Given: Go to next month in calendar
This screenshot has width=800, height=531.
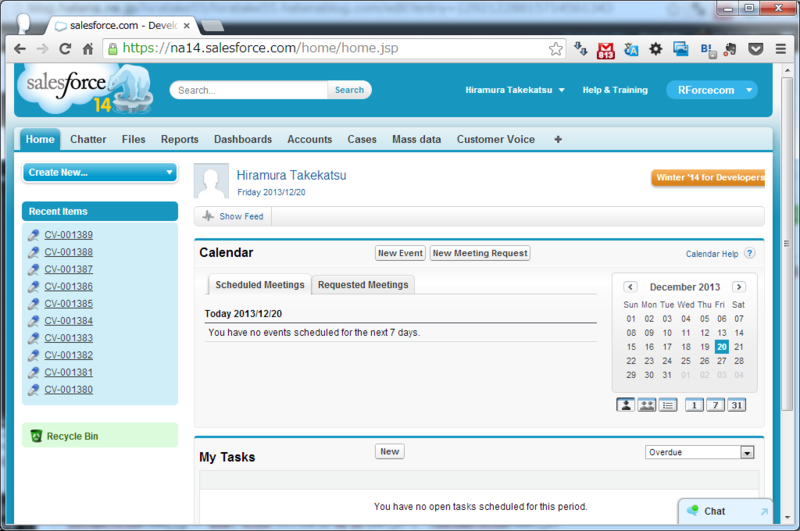Looking at the screenshot, I should point(739,287).
